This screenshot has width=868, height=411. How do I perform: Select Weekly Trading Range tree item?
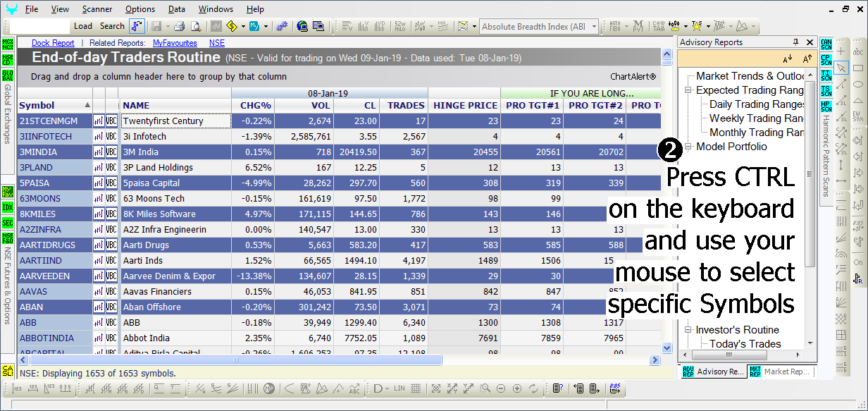(x=757, y=118)
